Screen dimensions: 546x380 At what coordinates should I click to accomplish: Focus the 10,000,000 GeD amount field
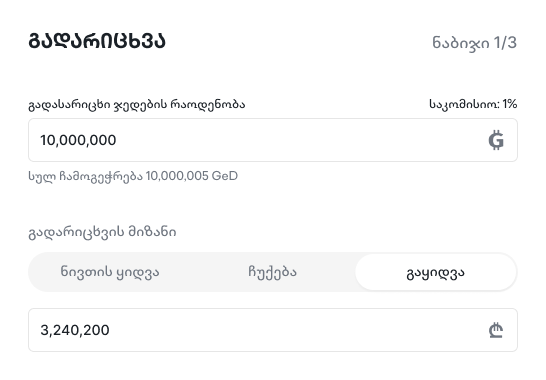tap(273, 140)
